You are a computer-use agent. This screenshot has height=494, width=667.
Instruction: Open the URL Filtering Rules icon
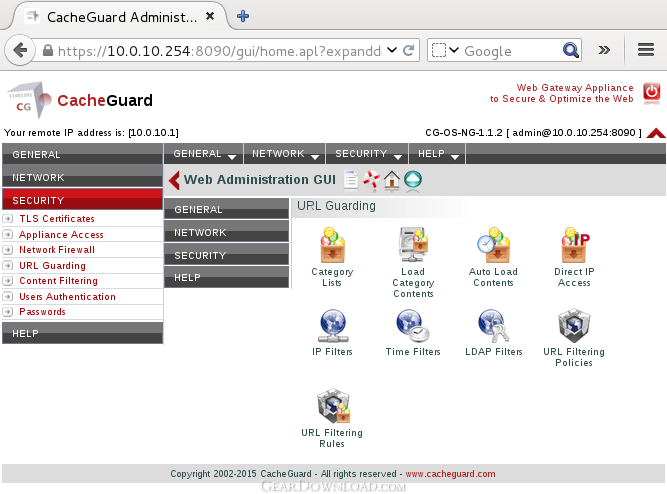pyautogui.click(x=333, y=406)
